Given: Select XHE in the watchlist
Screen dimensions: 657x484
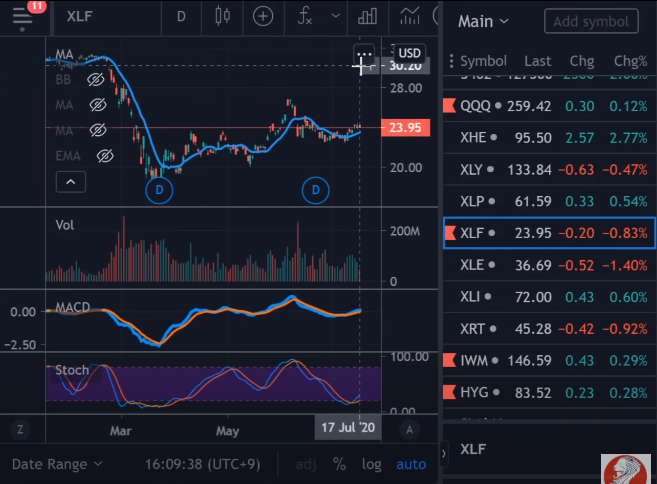Looking at the screenshot, I should point(549,137).
